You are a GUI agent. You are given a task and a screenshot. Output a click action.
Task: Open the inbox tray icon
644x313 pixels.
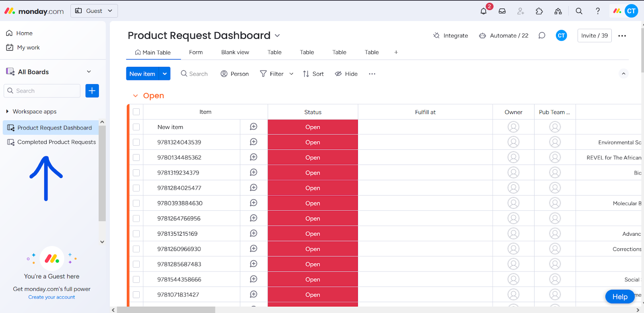coord(502,11)
